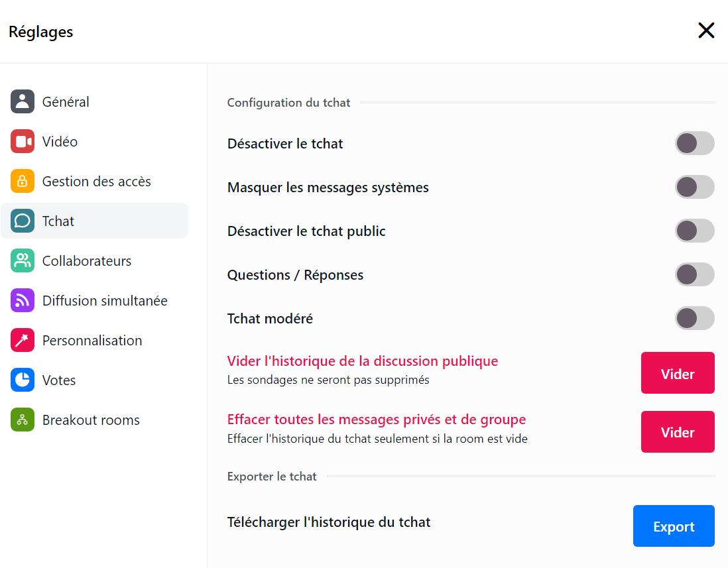This screenshot has width=728, height=568.
Task: Close the Réglages dialog
Action: pyautogui.click(x=706, y=30)
